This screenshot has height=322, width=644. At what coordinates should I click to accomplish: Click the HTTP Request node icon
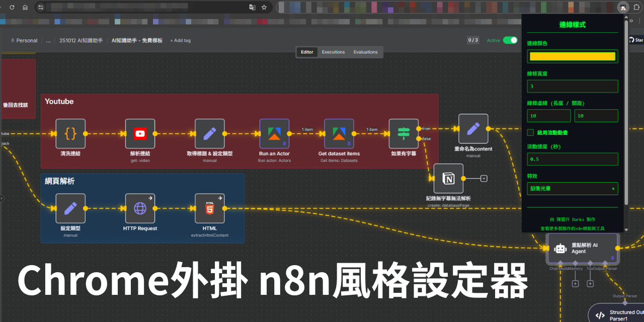[x=140, y=208]
